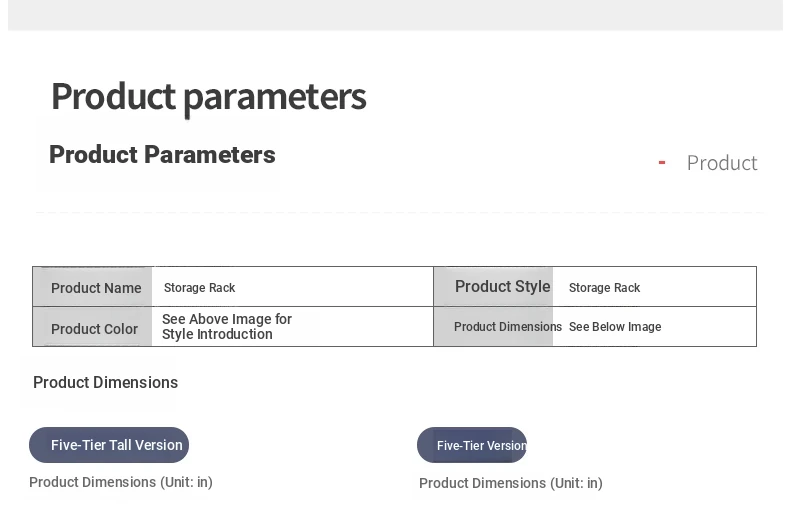Click the bold "Product Parameters" section subheading

[x=162, y=155]
